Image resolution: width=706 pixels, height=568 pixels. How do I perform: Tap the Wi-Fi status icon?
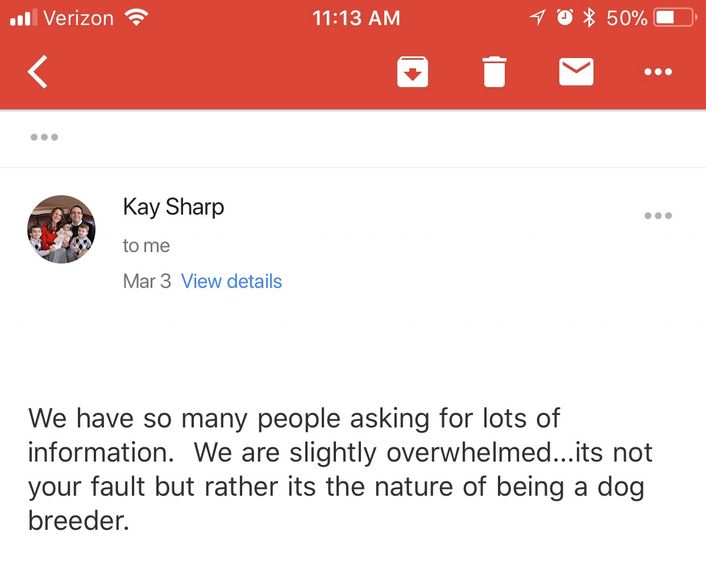pos(136,18)
